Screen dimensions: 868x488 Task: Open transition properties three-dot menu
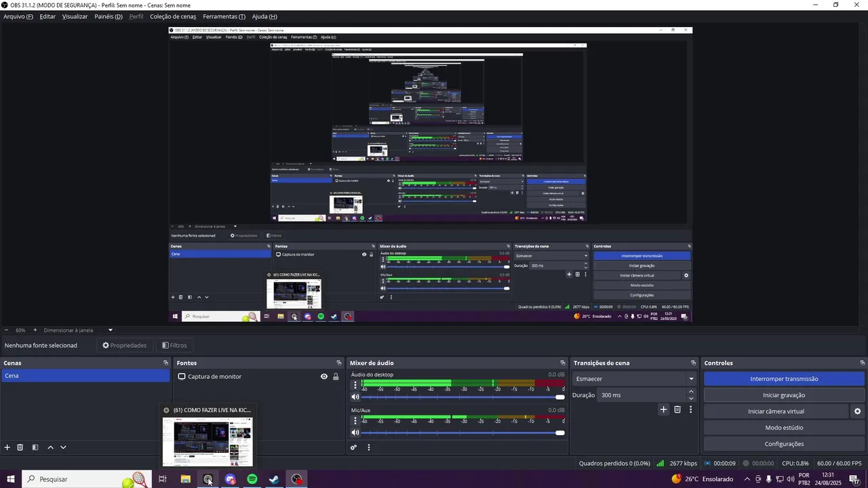(690, 409)
